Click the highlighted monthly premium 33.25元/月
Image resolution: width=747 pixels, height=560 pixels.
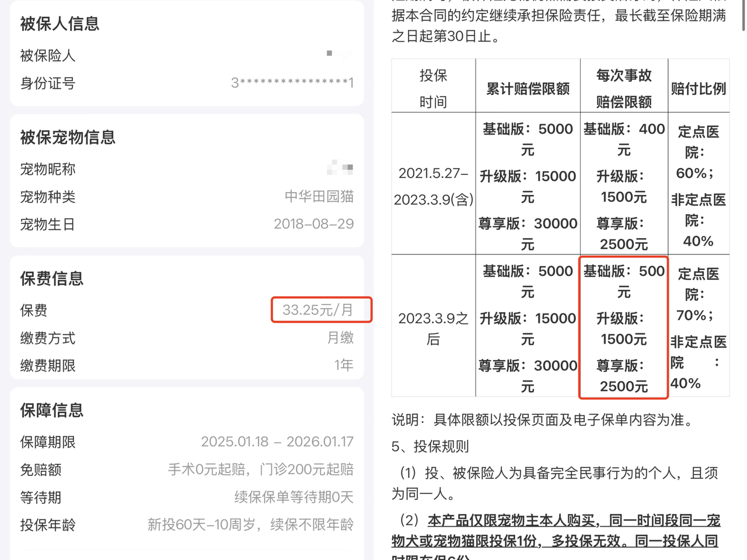(x=321, y=310)
